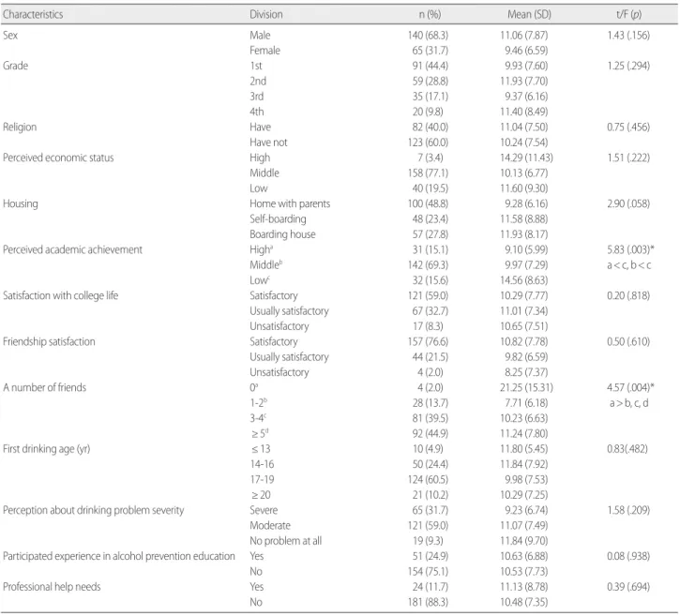Click the '2.90 (.058)' statistic
The width and height of the screenshot is (680, 616).
628,203
